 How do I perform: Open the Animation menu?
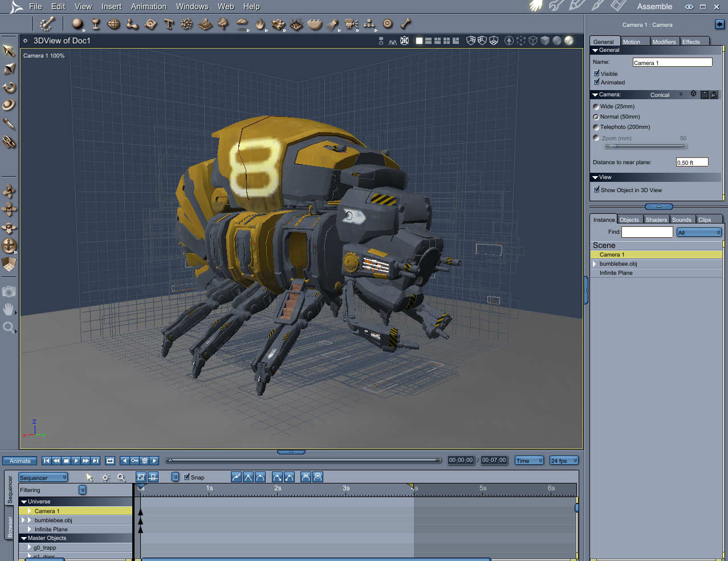(149, 7)
